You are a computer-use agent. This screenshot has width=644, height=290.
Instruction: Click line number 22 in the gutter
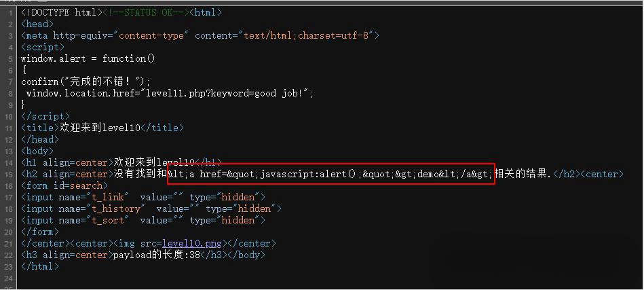tap(9, 255)
